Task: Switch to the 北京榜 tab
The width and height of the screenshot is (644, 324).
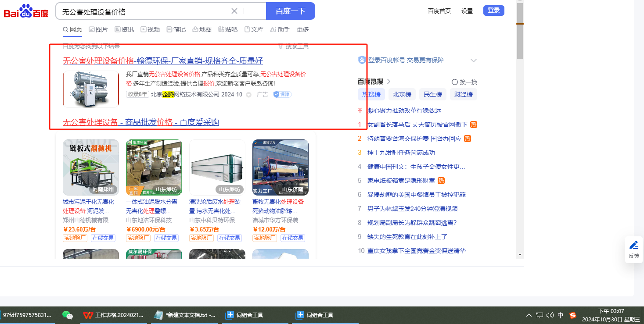Action: point(402,94)
